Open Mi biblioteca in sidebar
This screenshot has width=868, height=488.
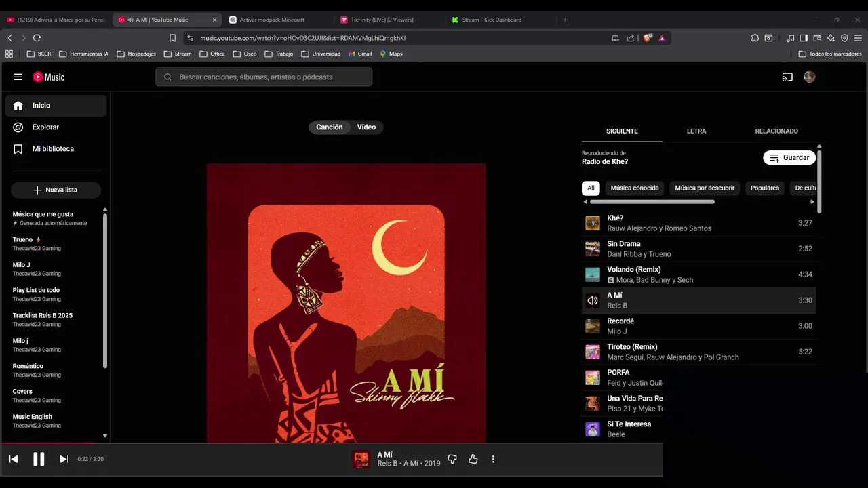pos(56,149)
